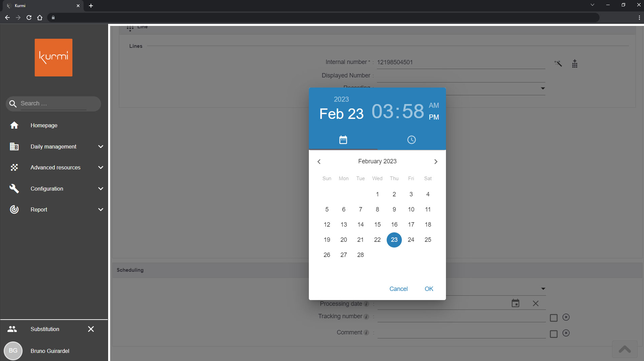Open the Recording dropdown arrow
The image size is (644, 361).
(x=543, y=89)
